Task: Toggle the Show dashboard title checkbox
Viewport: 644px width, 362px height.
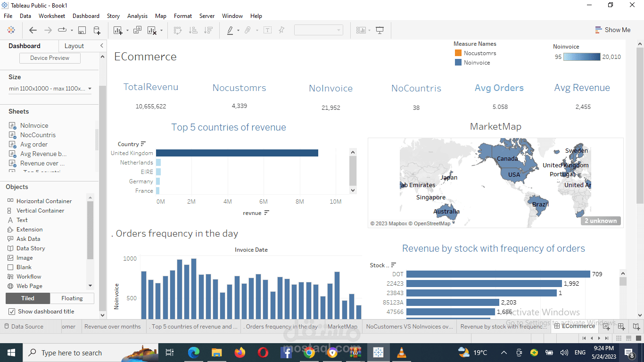Action: coord(11,311)
